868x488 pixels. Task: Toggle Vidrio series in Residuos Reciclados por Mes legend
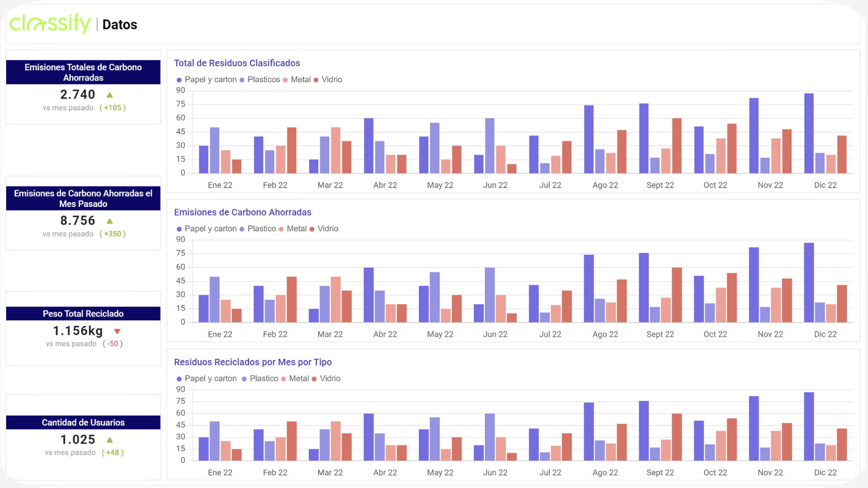tap(326, 379)
